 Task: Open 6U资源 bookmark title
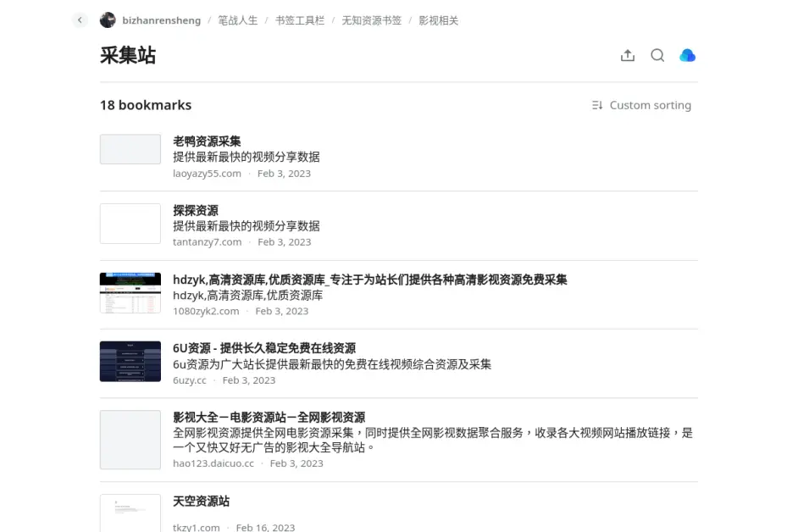click(x=263, y=348)
